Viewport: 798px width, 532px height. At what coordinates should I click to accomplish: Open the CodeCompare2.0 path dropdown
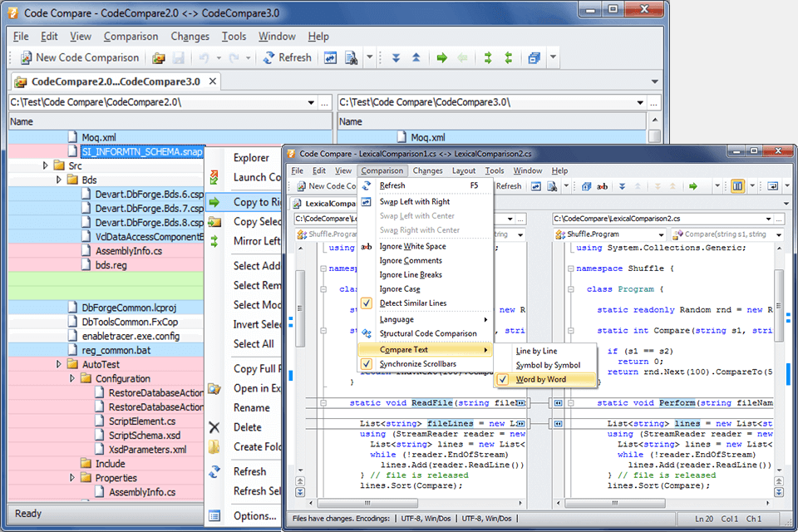click(x=310, y=102)
